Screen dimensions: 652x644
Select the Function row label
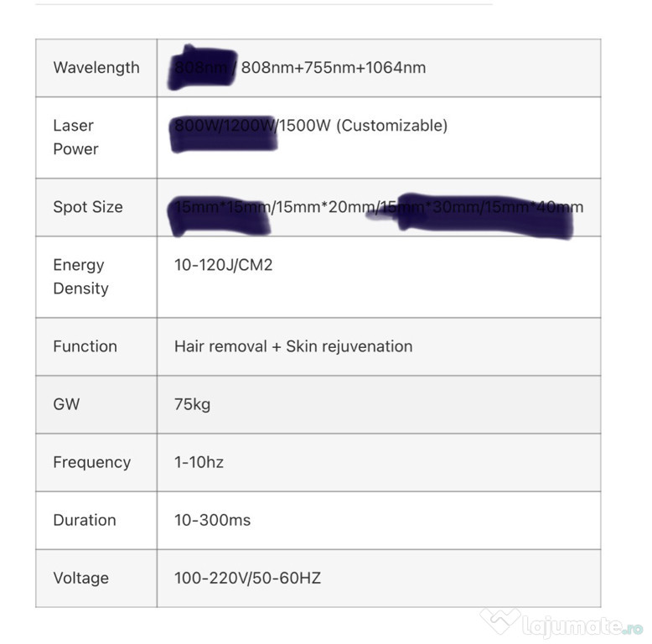pyautogui.click(x=85, y=346)
